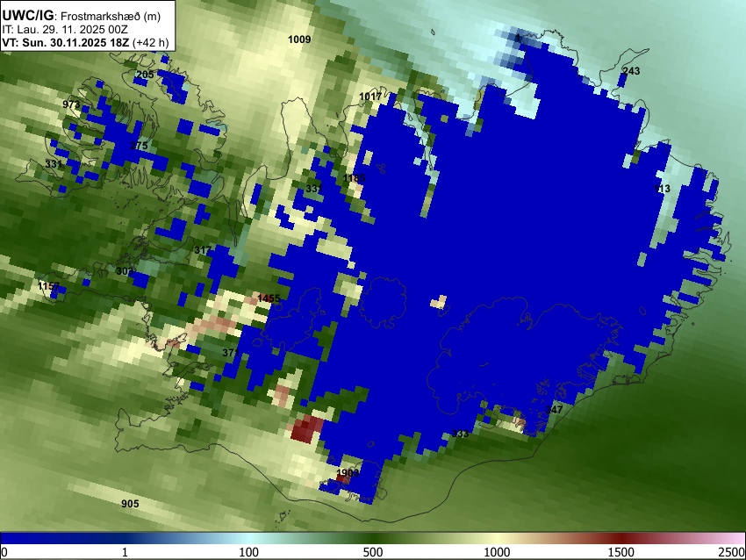
Task: Select the 905 value over the ocean
Action: (130, 504)
